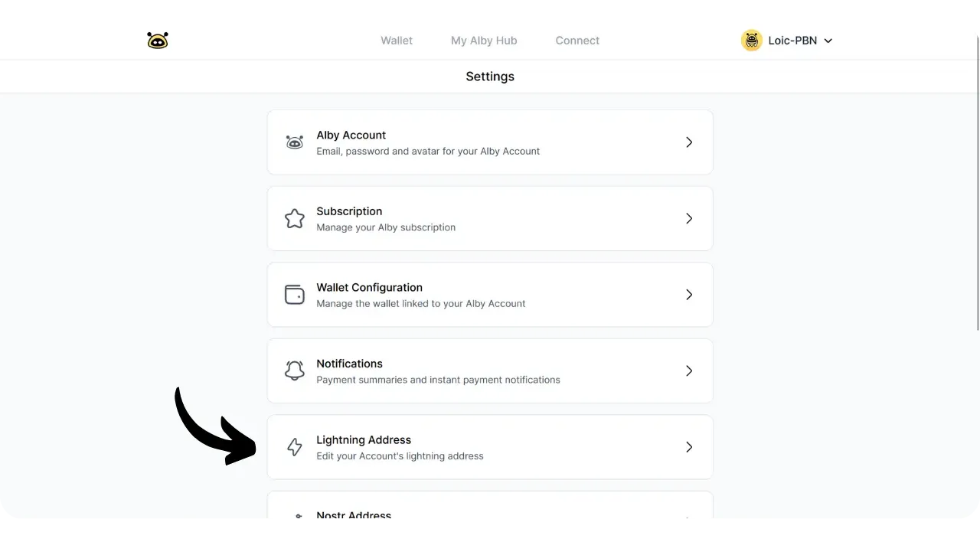Click the Alby bee logo
Viewport: 980px width, 542px height.
(158, 41)
